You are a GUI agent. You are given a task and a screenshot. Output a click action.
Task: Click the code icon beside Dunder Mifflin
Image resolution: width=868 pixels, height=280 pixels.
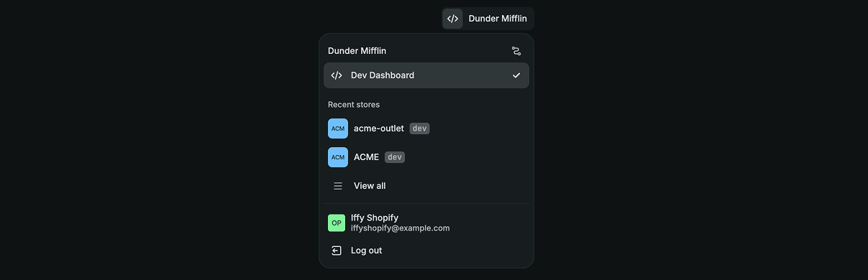coord(452,19)
